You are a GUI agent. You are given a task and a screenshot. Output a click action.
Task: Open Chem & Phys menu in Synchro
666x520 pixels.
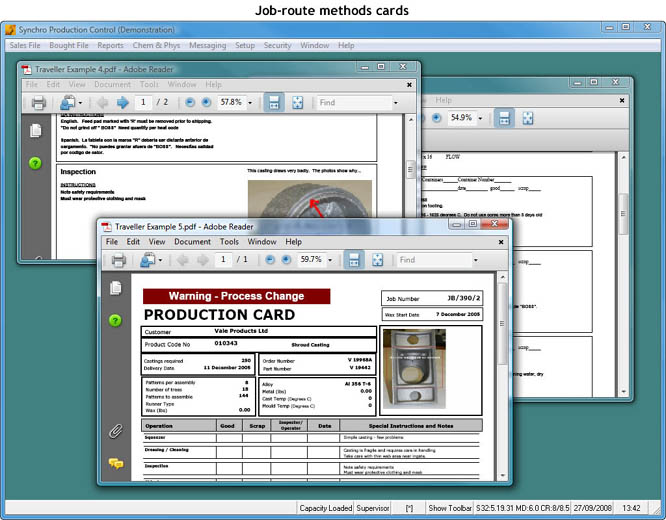coord(156,45)
